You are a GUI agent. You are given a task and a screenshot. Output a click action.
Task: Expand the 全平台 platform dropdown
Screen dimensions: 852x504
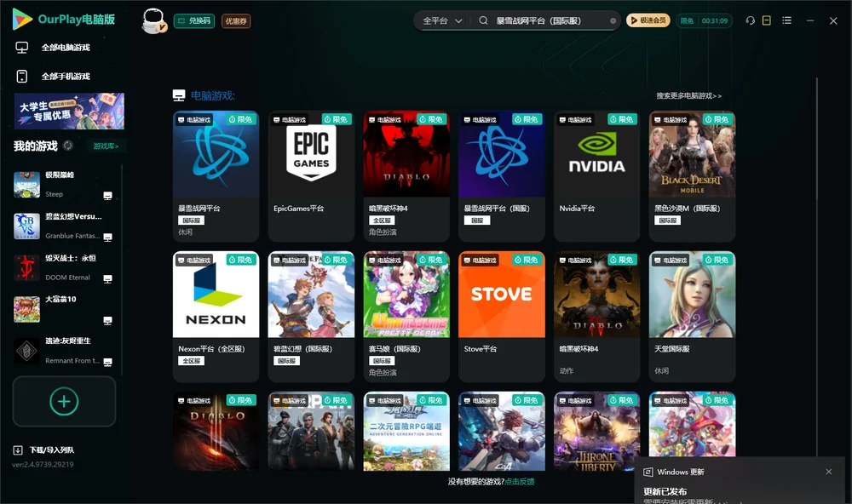[x=442, y=20]
